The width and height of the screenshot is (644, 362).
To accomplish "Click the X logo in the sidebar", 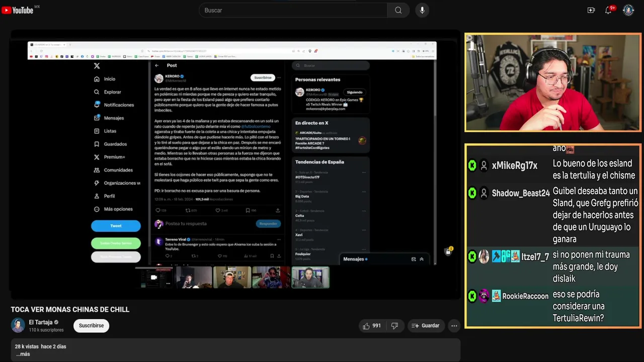I will pyautogui.click(x=97, y=66).
